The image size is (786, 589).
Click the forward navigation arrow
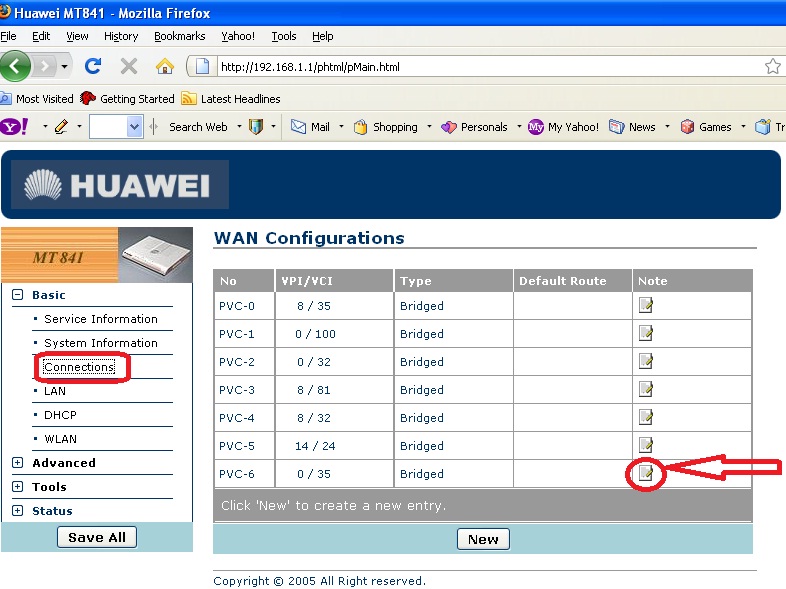[x=46, y=66]
